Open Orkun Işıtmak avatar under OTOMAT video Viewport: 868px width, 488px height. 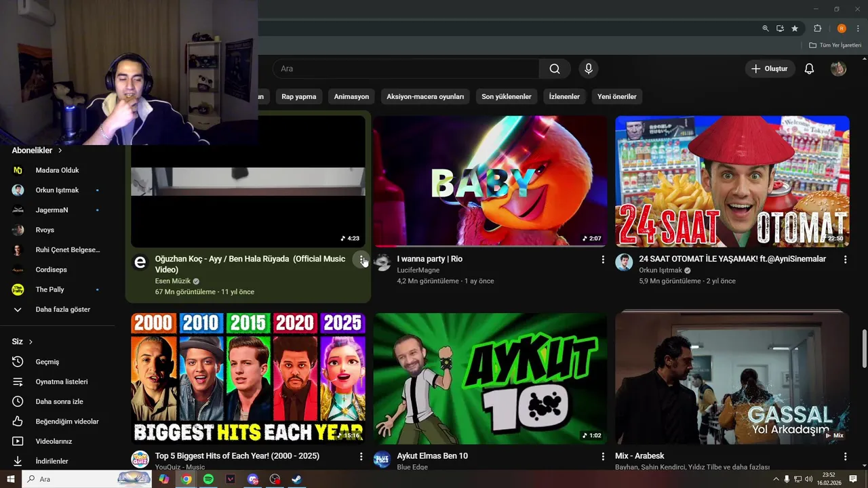(624, 262)
